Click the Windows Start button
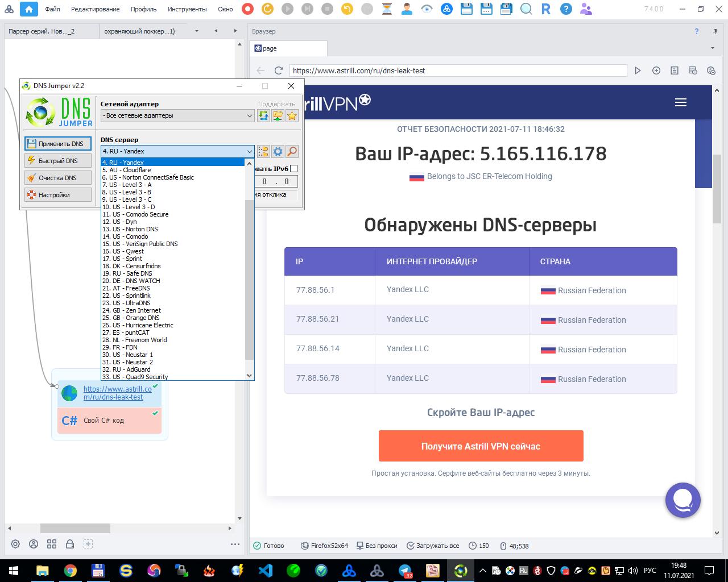Viewport: 728px width, 582px height. tap(14, 571)
